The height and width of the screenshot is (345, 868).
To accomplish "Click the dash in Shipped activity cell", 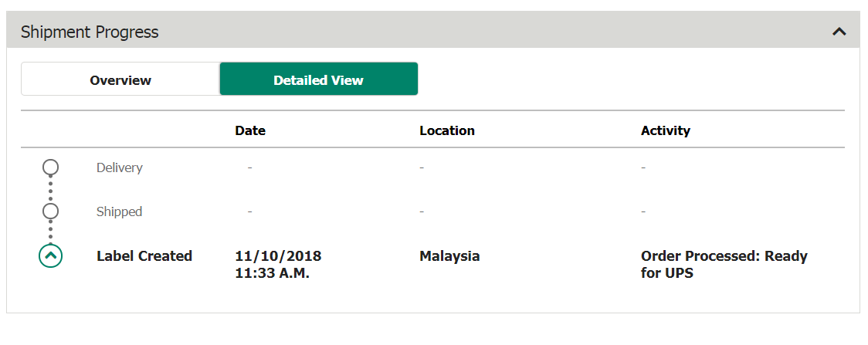I will 643,211.
